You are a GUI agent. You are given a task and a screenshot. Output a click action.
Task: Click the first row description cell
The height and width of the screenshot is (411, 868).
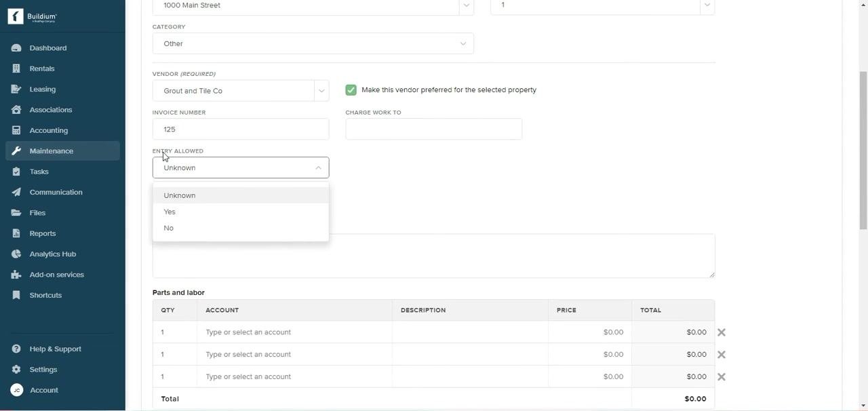click(x=470, y=332)
